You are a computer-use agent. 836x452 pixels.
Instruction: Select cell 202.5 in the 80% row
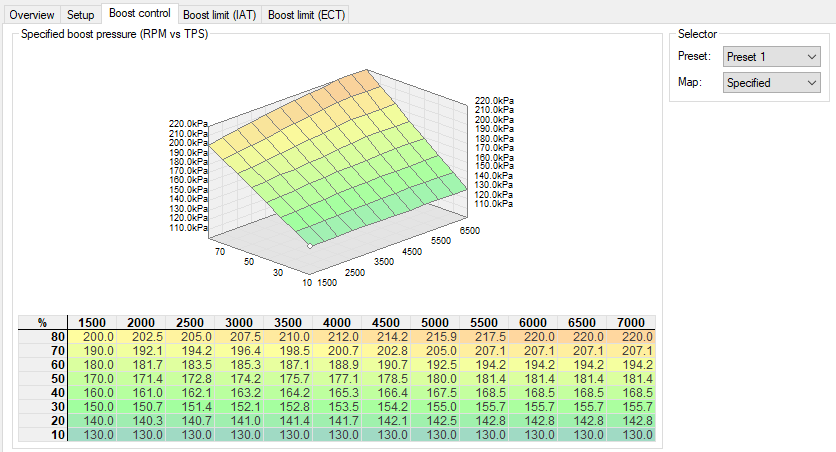141,337
